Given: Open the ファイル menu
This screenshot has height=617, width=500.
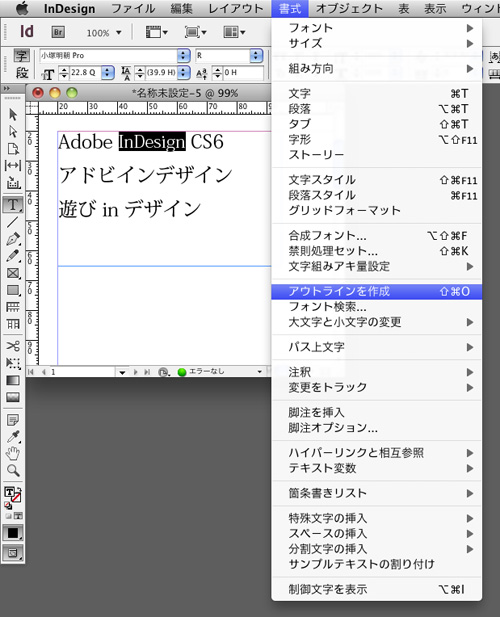Looking at the screenshot, I should coord(133,9).
